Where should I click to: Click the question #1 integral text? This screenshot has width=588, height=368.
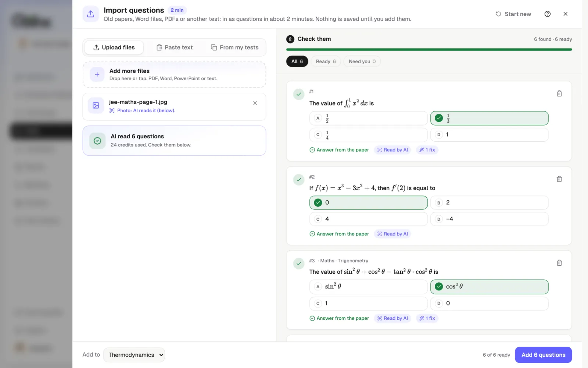[341, 103]
